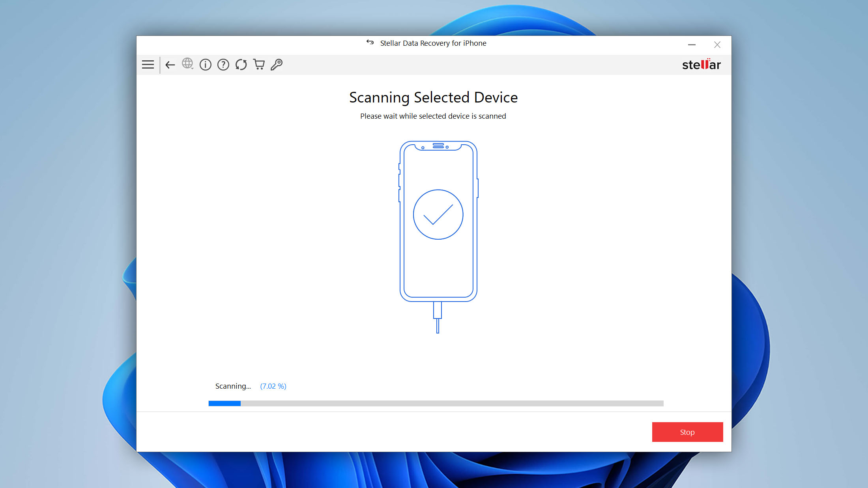Click the Please wait subtitle text
This screenshot has height=488, width=868.
(x=433, y=116)
